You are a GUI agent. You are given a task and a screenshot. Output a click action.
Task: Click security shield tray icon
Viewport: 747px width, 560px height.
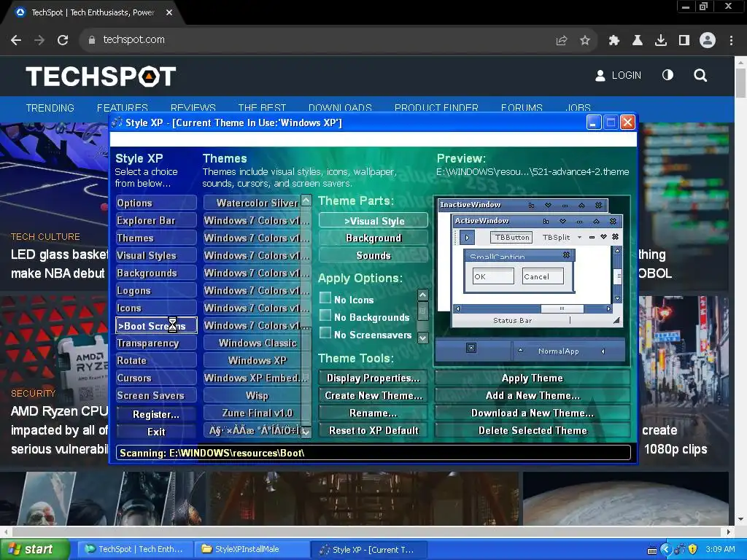(693, 549)
